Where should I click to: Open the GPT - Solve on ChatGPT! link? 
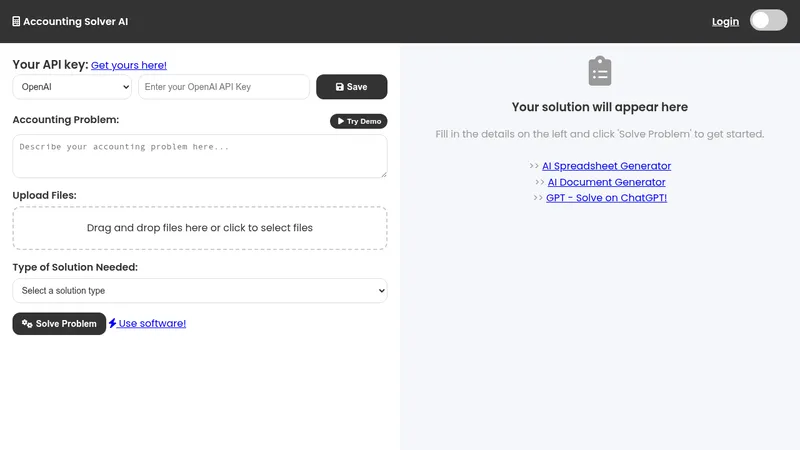pyautogui.click(x=606, y=197)
